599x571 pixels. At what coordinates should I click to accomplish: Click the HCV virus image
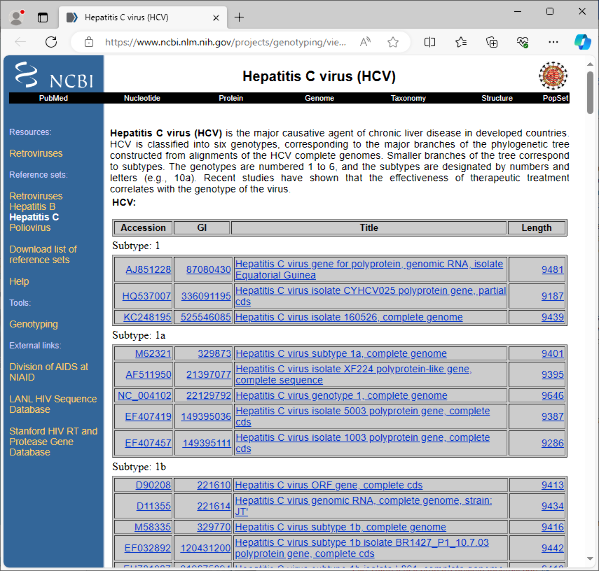tap(553, 76)
